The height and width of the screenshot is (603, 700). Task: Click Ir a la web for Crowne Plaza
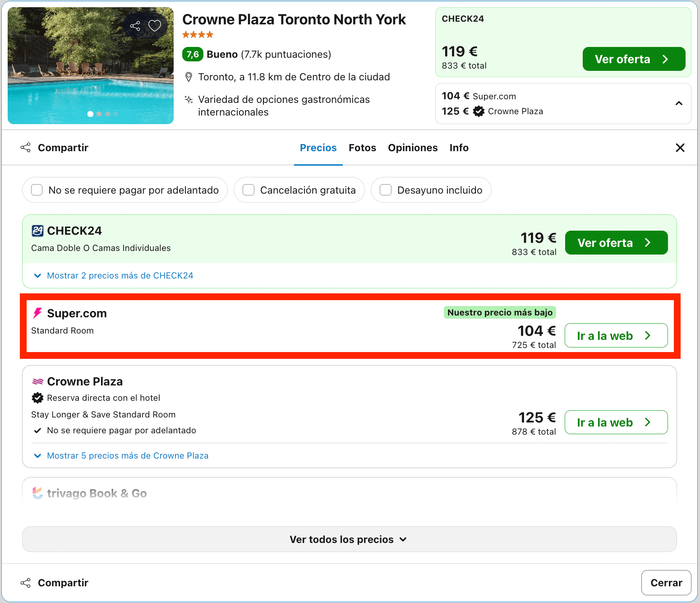point(616,422)
